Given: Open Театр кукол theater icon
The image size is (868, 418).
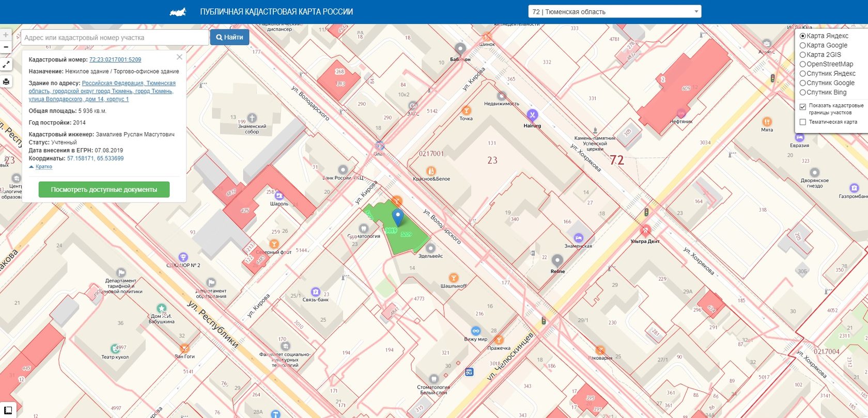Looking at the screenshot, I should coord(115,349).
